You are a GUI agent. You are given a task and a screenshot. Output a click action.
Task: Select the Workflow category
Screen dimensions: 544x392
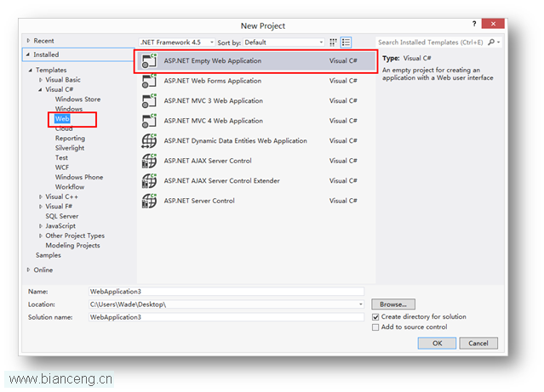click(70, 187)
